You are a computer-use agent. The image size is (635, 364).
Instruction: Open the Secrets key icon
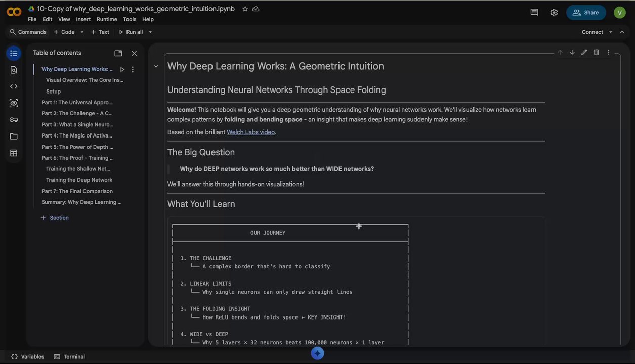coord(14,120)
